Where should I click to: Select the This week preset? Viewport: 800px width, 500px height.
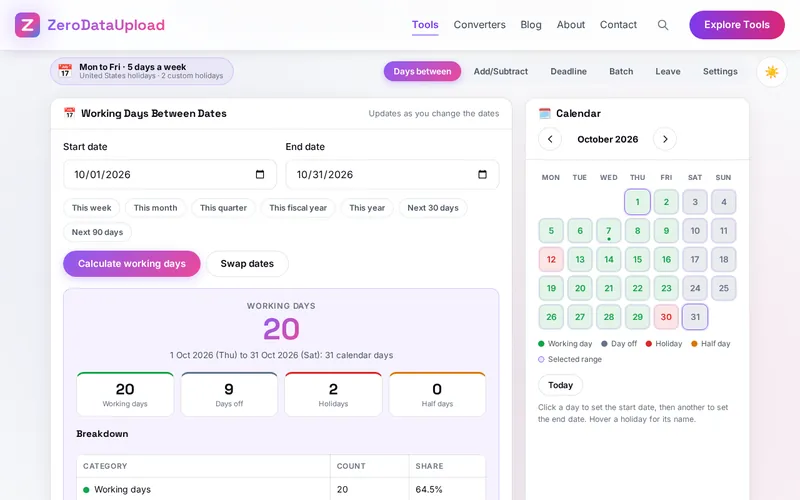91,208
